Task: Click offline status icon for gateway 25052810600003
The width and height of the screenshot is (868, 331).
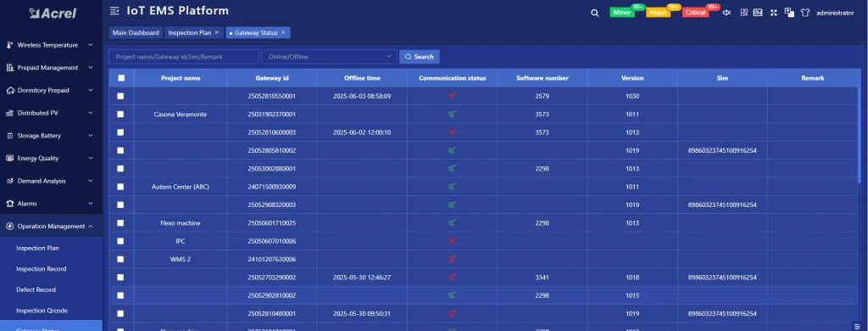Action: click(x=453, y=132)
